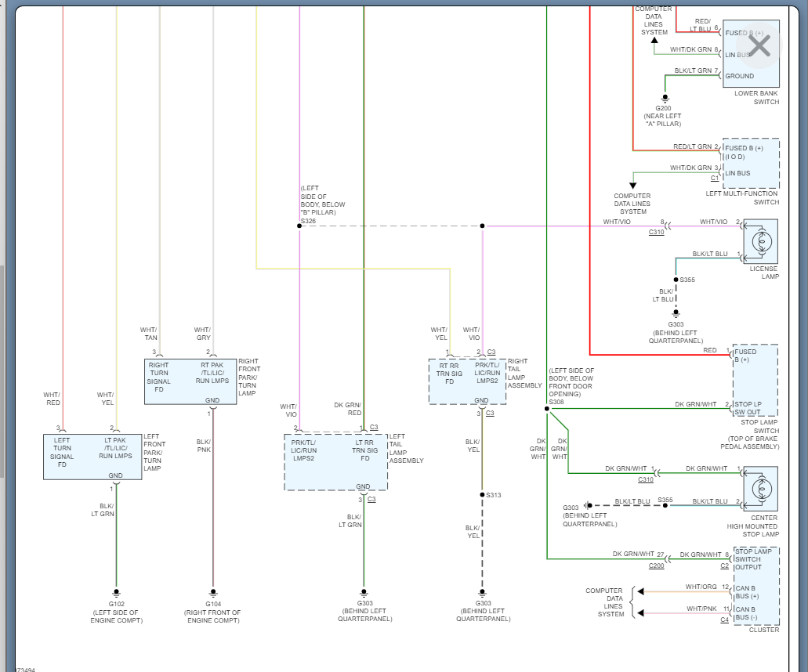Click the 'LEFT MULTI-FUNCTION SWITCH' label
Image resolution: width=808 pixels, height=672 pixels.
click(742, 197)
